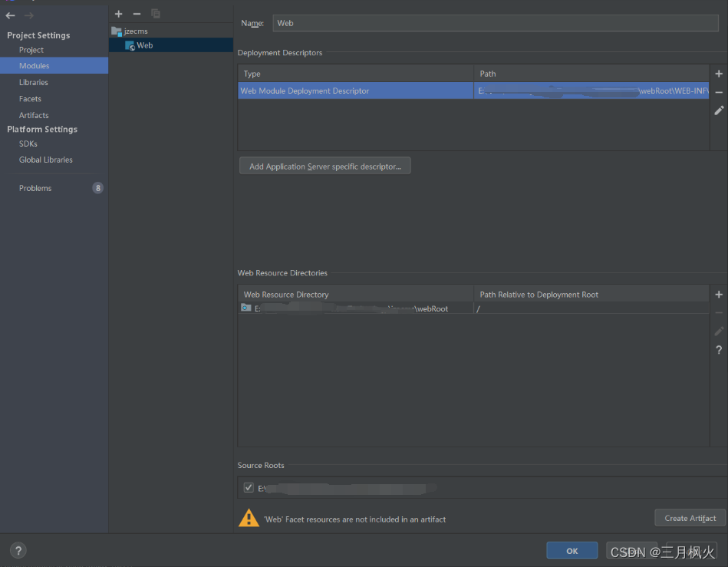728x567 pixels.
Task: Remove selected module with minus icon
Action: 137,14
